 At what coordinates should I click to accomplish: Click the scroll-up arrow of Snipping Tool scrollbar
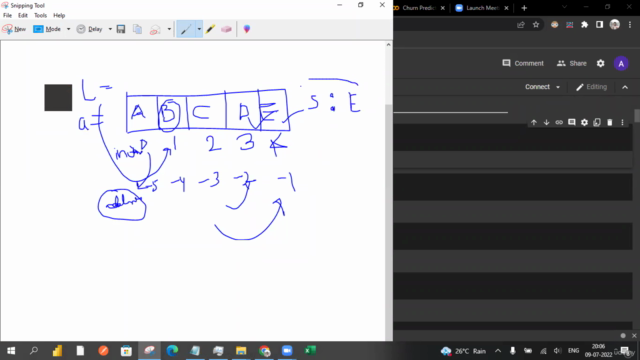pos(388,44)
